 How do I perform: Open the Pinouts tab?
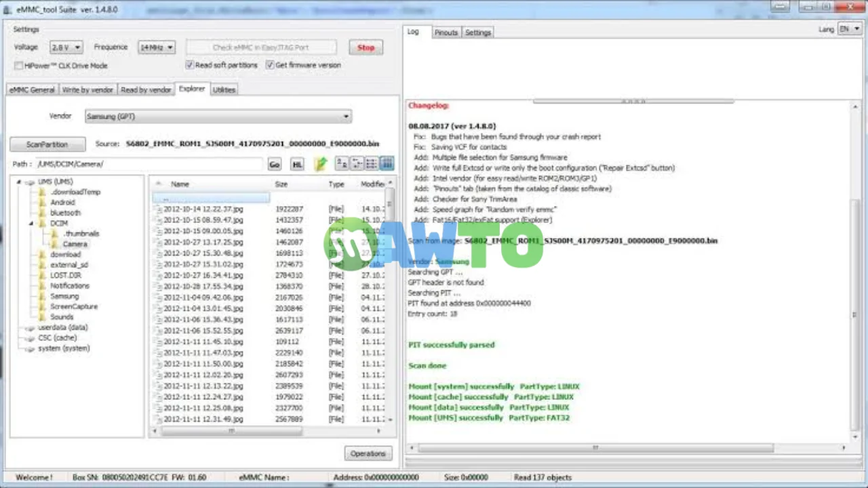click(446, 33)
